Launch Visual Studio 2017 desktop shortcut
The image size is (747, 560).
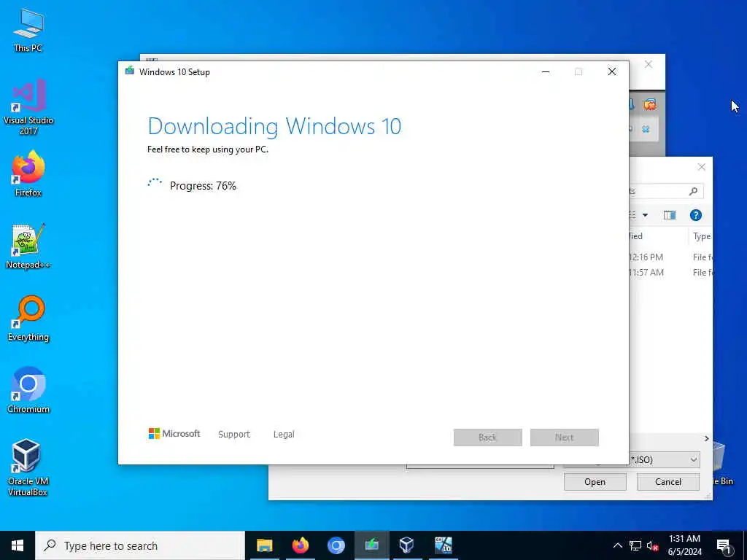(x=28, y=107)
